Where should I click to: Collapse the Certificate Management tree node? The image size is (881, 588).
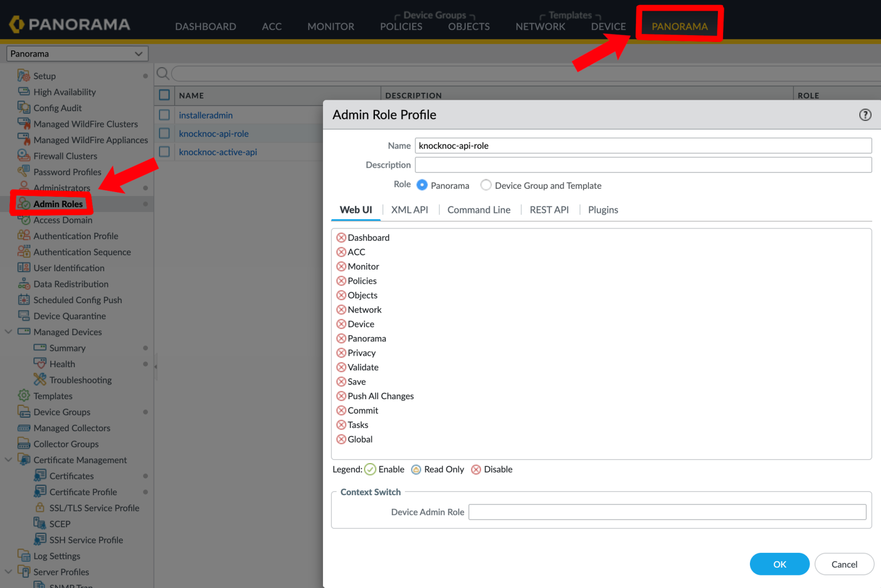(x=8, y=460)
